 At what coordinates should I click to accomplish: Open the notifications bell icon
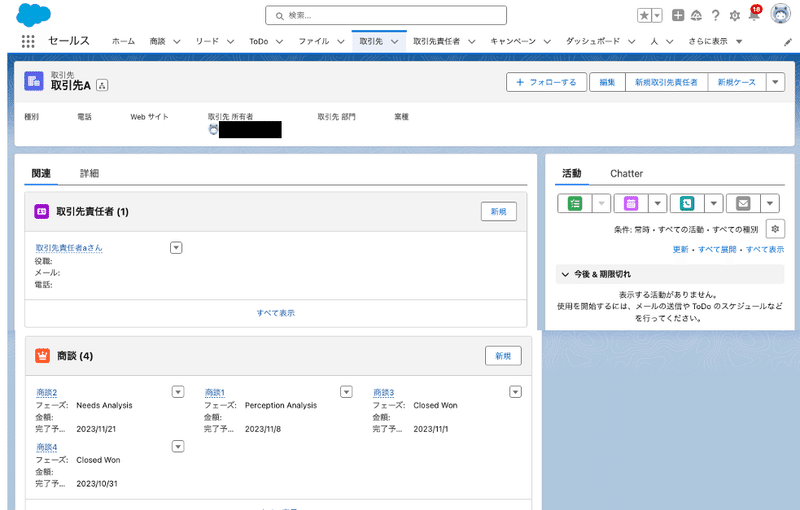(754, 15)
